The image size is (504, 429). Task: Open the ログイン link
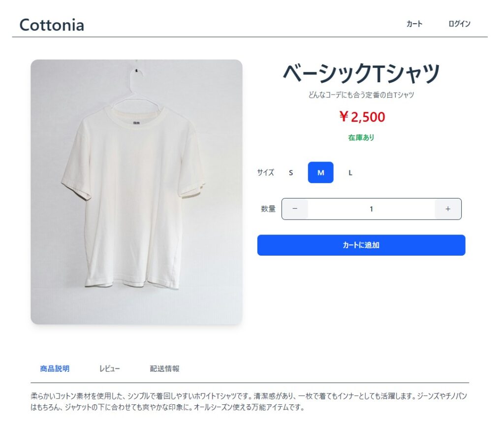[x=459, y=24]
